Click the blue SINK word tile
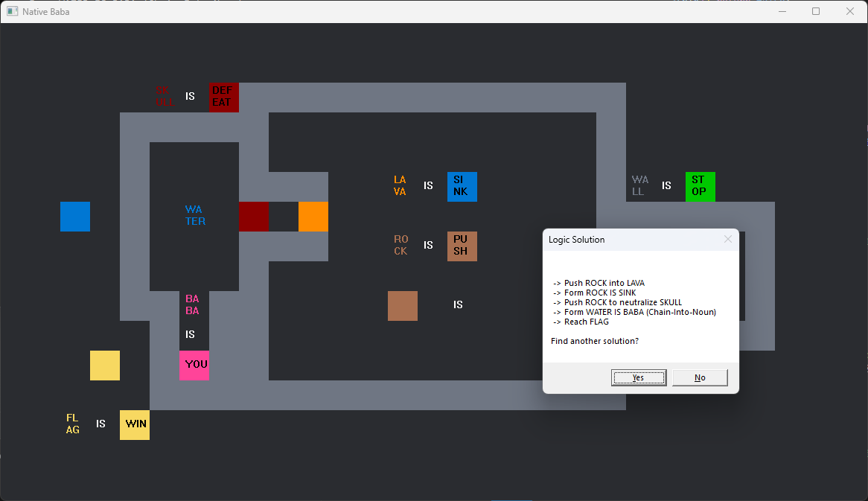This screenshot has width=868, height=501. 462,187
